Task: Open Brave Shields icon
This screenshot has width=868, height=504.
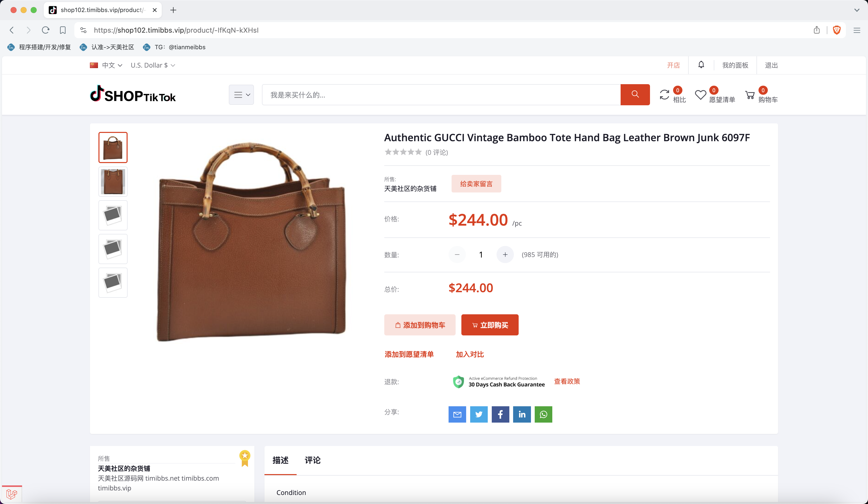Action: (x=837, y=30)
